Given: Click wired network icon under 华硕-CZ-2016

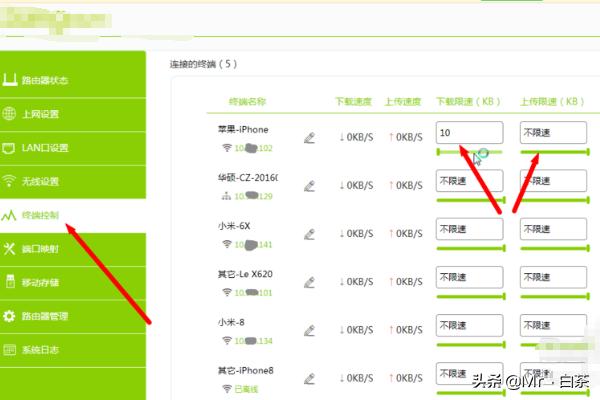Looking at the screenshot, I should [x=226, y=196].
